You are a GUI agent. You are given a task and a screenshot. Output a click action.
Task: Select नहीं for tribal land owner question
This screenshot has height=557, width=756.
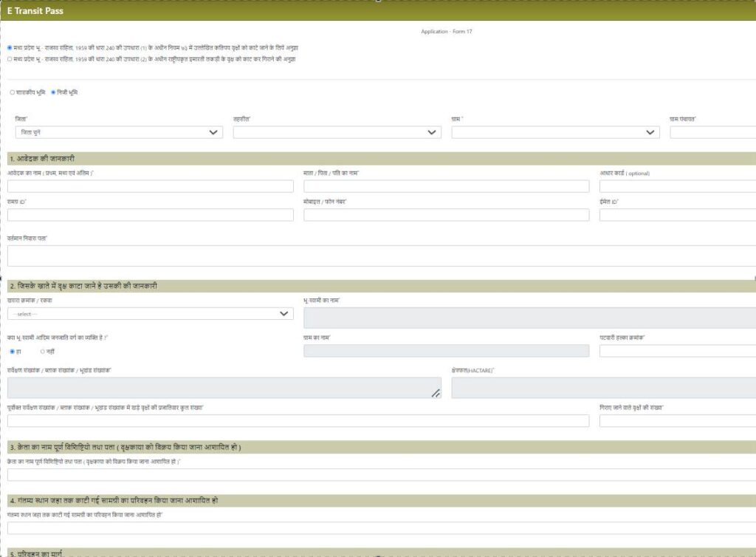[x=42, y=352]
